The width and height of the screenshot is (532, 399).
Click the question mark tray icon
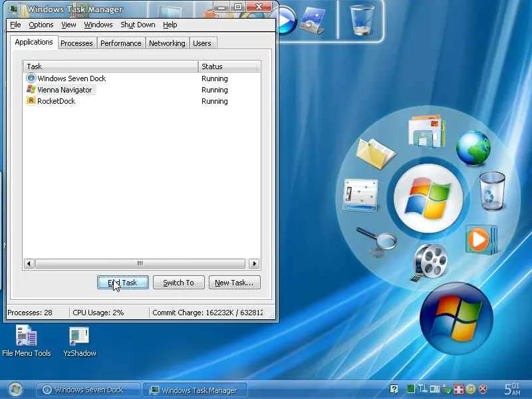click(x=394, y=389)
